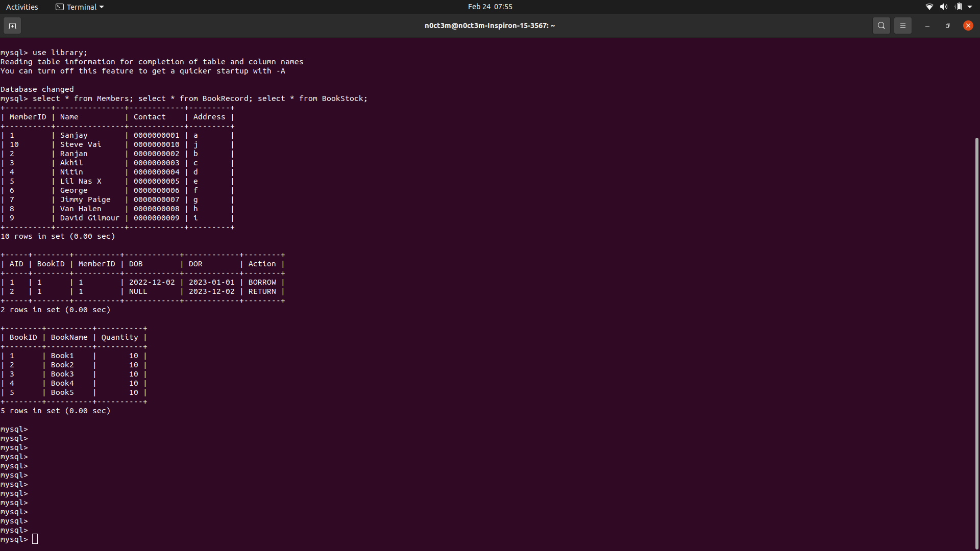
Task: Click '2 rows in set' message
Action: 56,310
